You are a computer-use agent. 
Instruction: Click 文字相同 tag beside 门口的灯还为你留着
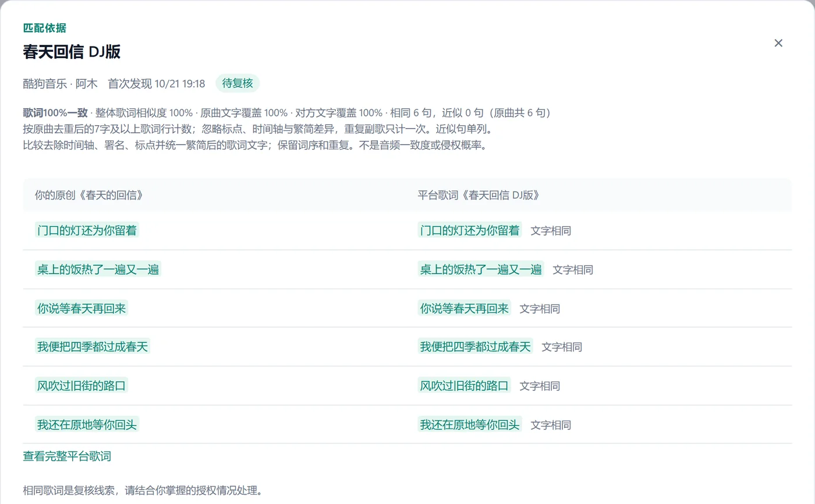point(551,231)
